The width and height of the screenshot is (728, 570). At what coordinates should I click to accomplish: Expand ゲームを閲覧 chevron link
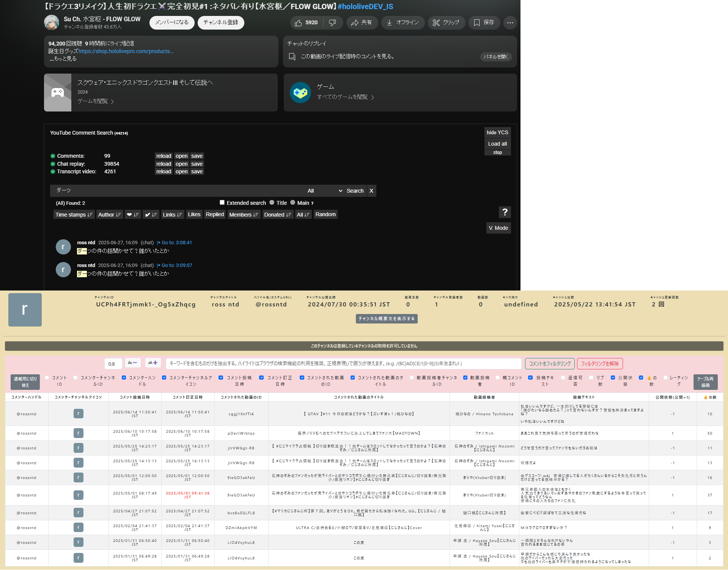click(x=96, y=101)
